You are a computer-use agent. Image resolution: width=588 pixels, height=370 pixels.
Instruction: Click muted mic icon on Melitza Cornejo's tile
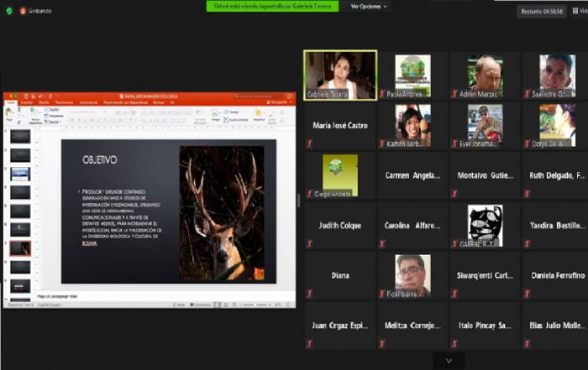[382, 342]
